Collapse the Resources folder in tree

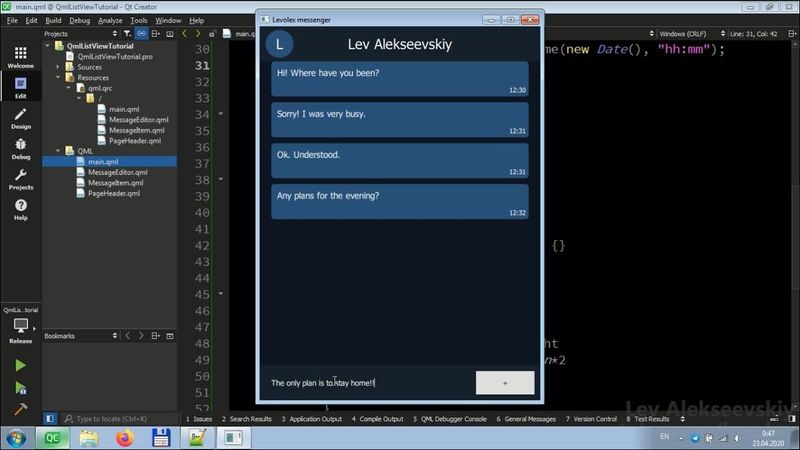tap(60, 78)
